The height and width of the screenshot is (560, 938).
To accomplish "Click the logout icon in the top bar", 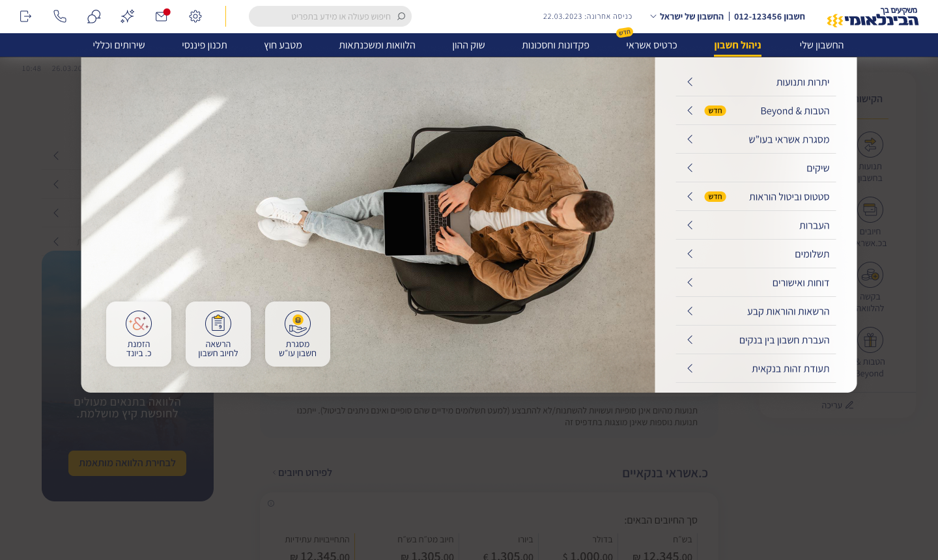I will [x=25, y=16].
